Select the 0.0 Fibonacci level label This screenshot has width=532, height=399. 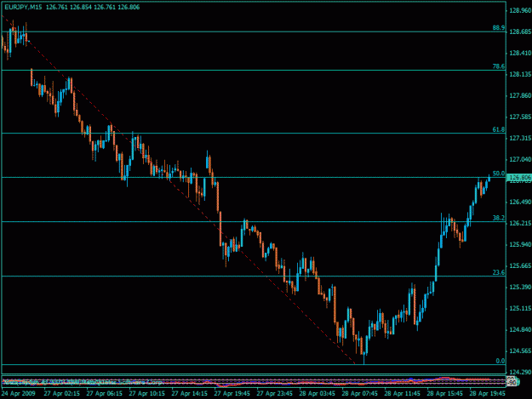(x=501, y=361)
